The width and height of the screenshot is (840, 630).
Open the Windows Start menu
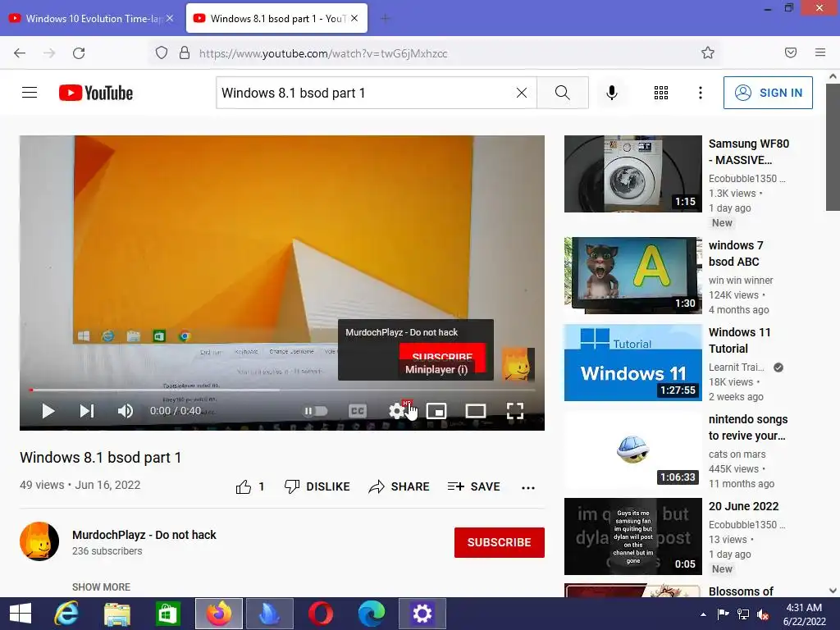tap(21, 614)
